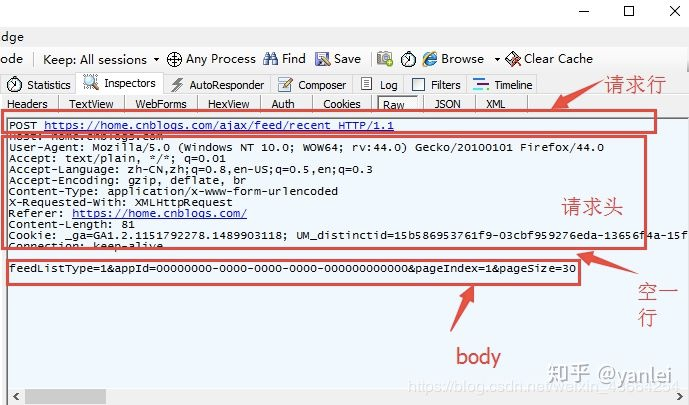Open the Statistics tab
The image size is (689, 405).
click(x=39, y=84)
